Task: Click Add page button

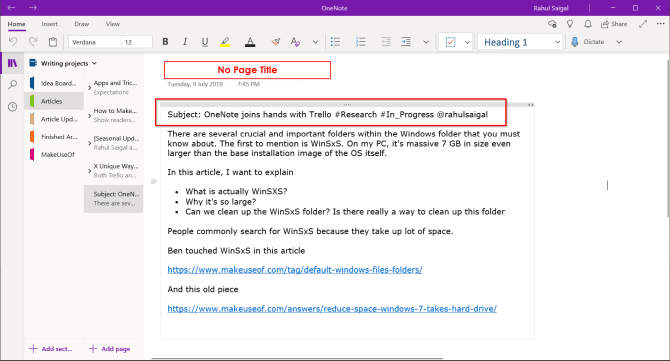Action: pos(110,349)
